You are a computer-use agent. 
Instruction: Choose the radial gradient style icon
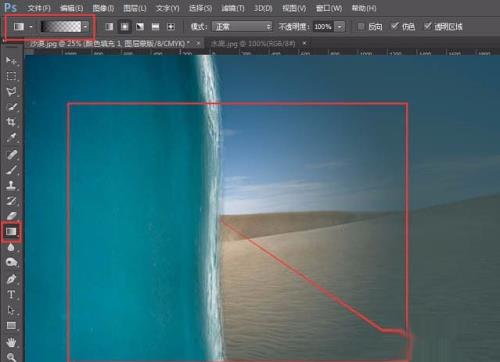pos(124,27)
